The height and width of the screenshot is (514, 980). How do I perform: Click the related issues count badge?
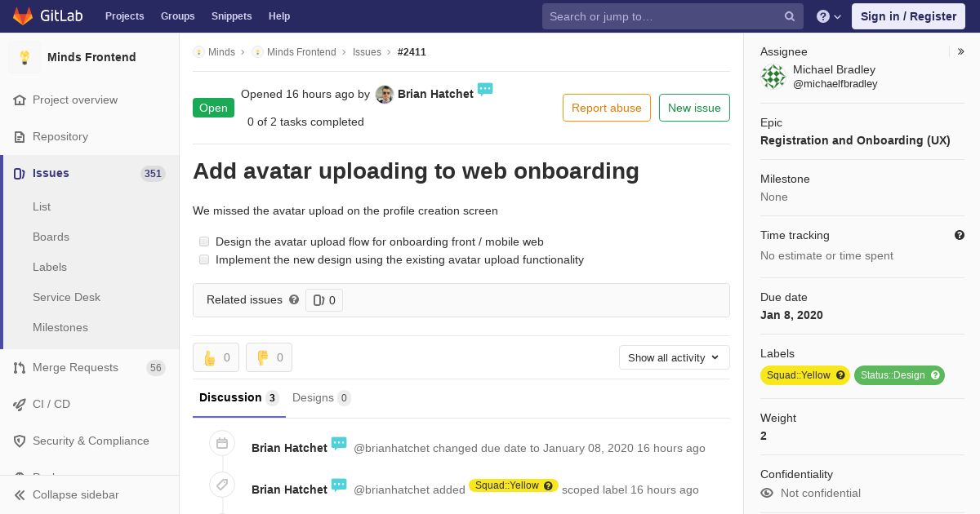coord(324,300)
